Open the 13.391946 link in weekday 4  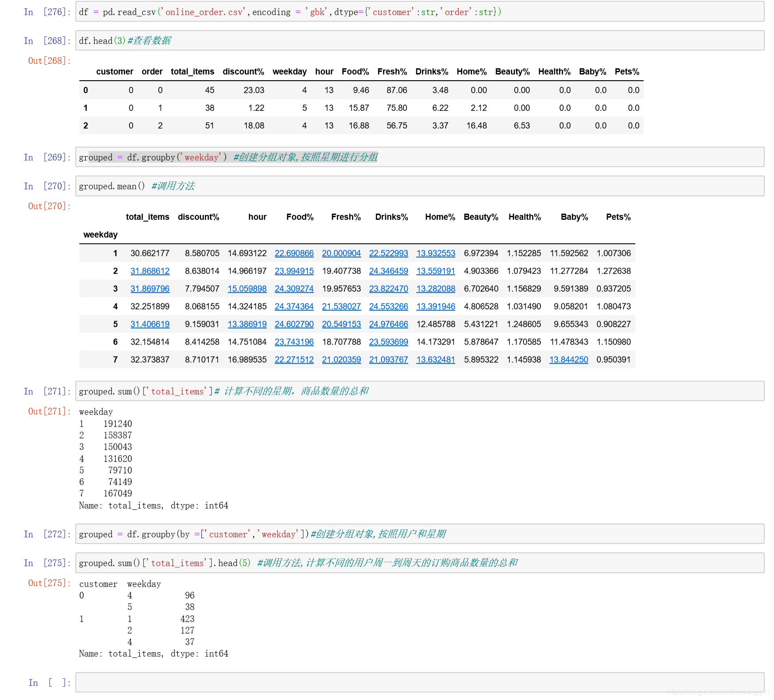(436, 306)
